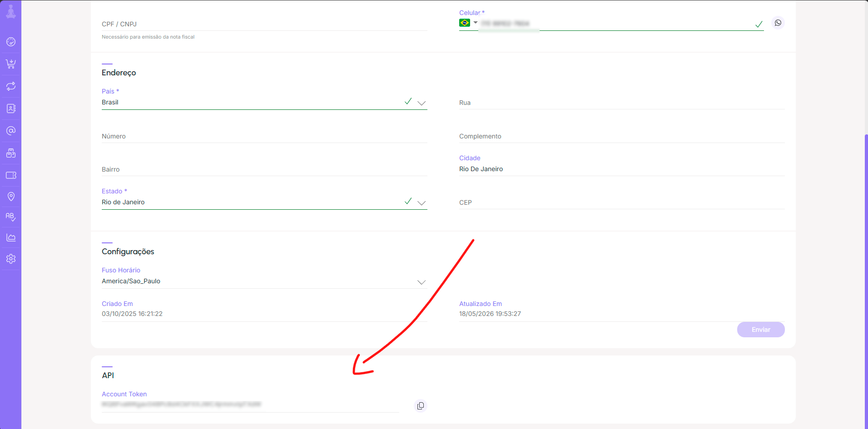The height and width of the screenshot is (429, 868).
Task: Focus the Rua input field
Action: tap(622, 103)
